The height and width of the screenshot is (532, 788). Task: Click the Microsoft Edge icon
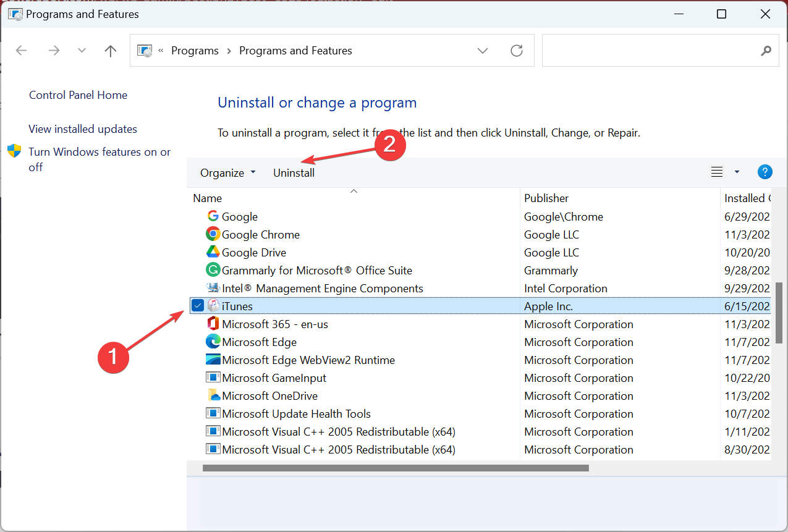213,342
